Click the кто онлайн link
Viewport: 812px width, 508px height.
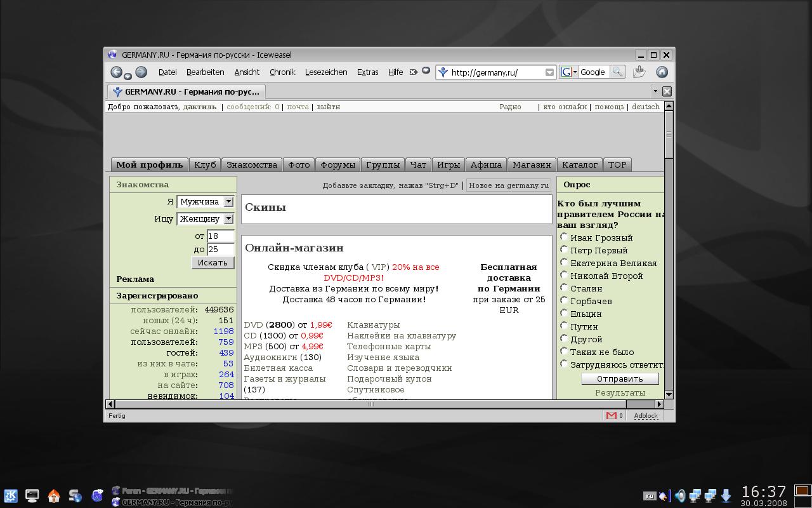click(565, 107)
